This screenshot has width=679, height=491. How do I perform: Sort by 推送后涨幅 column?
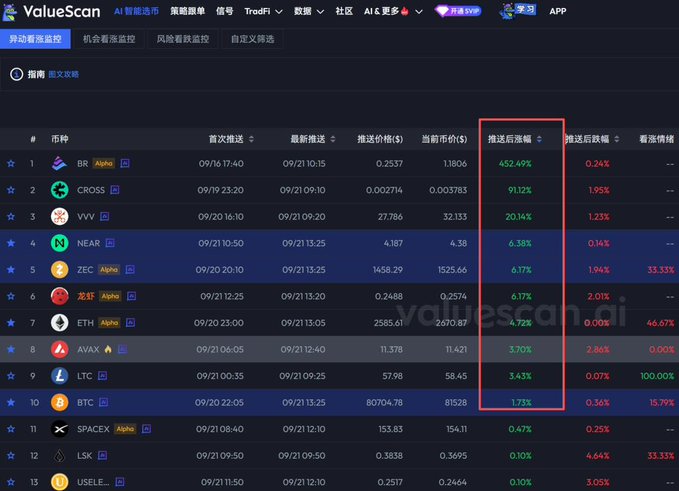point(539,139)
